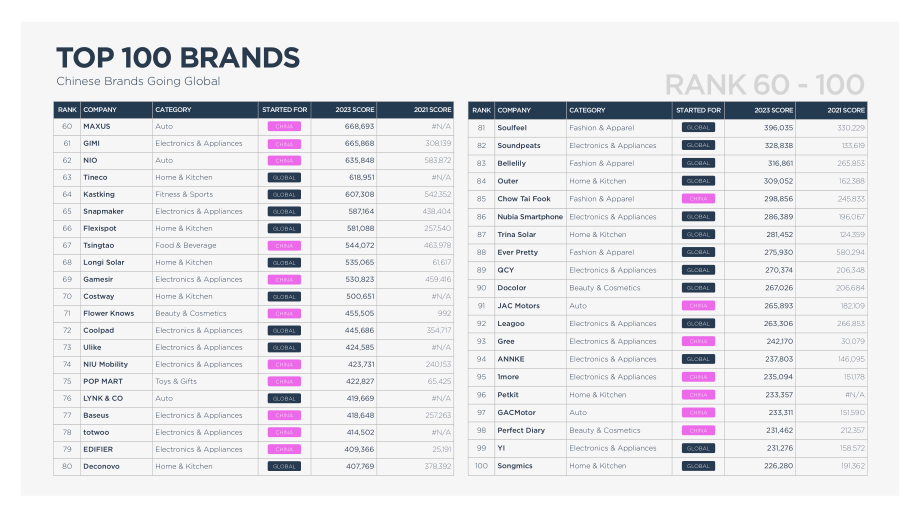Click the RANK 60 - 100 heading
920x518 pixels.
765,84
